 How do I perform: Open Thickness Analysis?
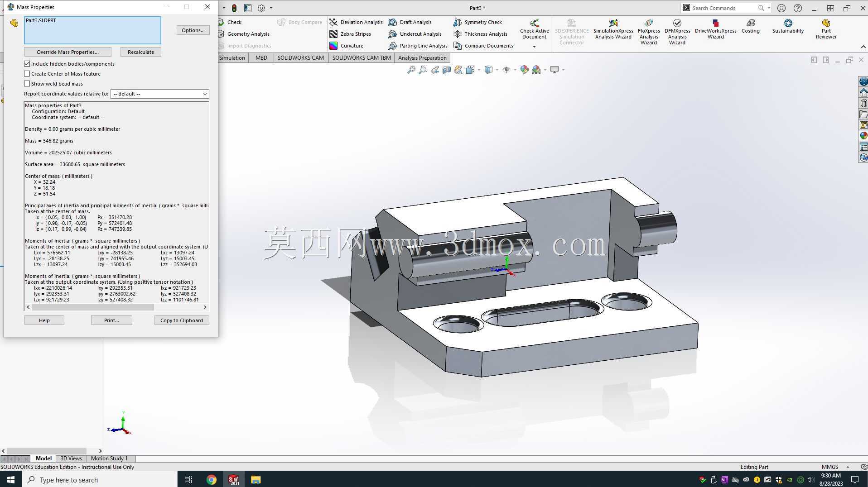point(480,34)
